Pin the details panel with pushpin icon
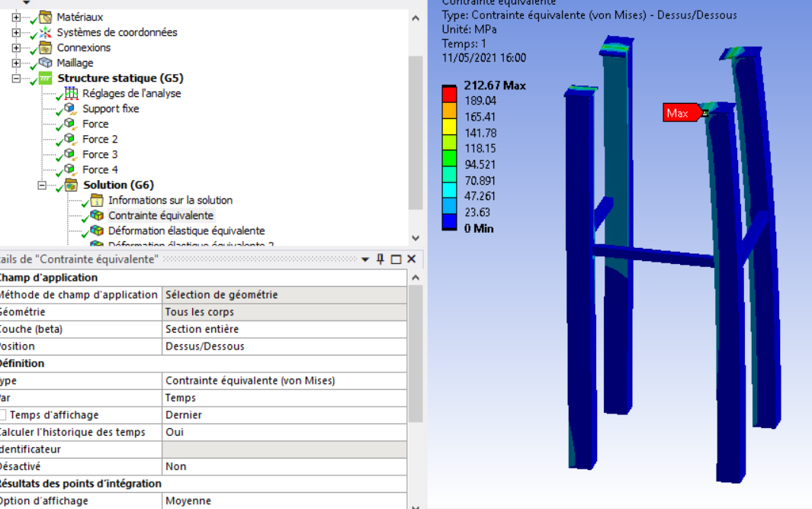This screenshot has height=509, width=812. pyautogui.click(x=380, y=259)
